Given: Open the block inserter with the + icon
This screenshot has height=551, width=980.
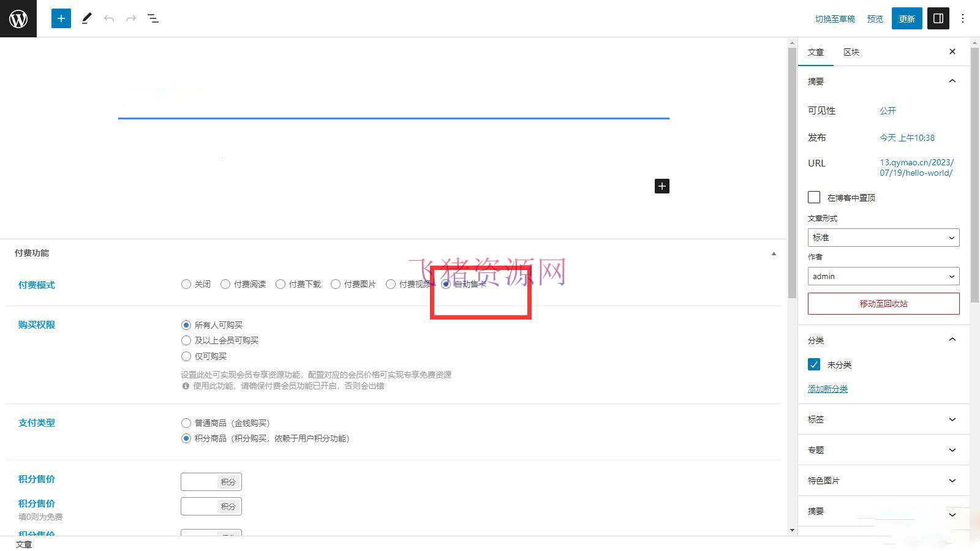Looking at the screenshot, I should coord(61,18).
